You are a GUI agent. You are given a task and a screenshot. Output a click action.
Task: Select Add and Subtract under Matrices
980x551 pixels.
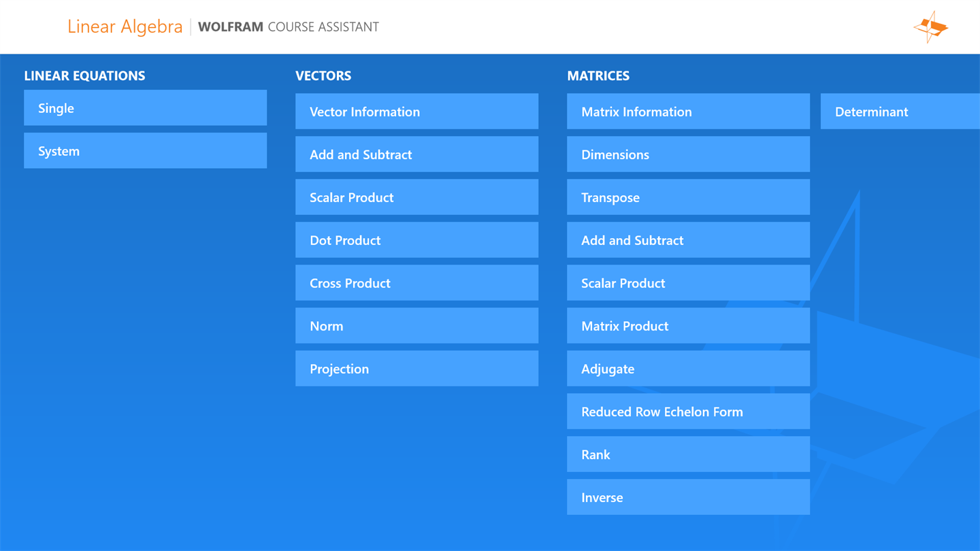click(x=688, y=240)
